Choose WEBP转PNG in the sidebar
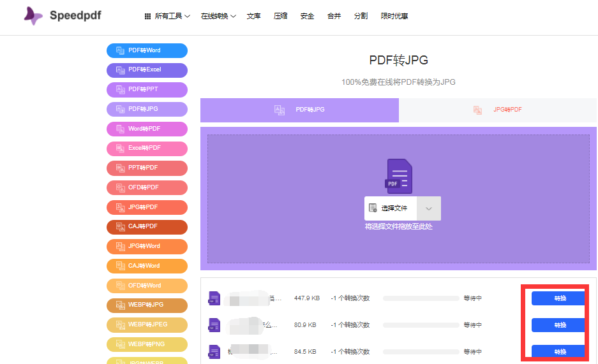 [147, 345]
